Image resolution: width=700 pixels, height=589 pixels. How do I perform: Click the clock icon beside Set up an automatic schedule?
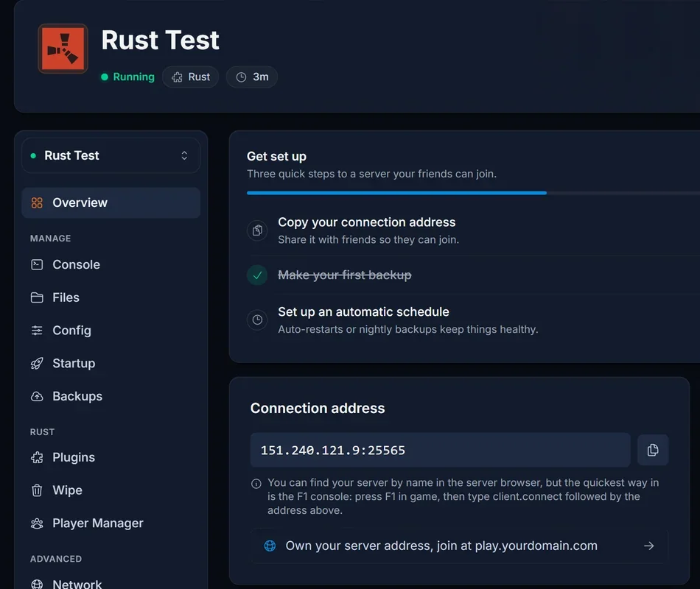[x=257, y=320]
